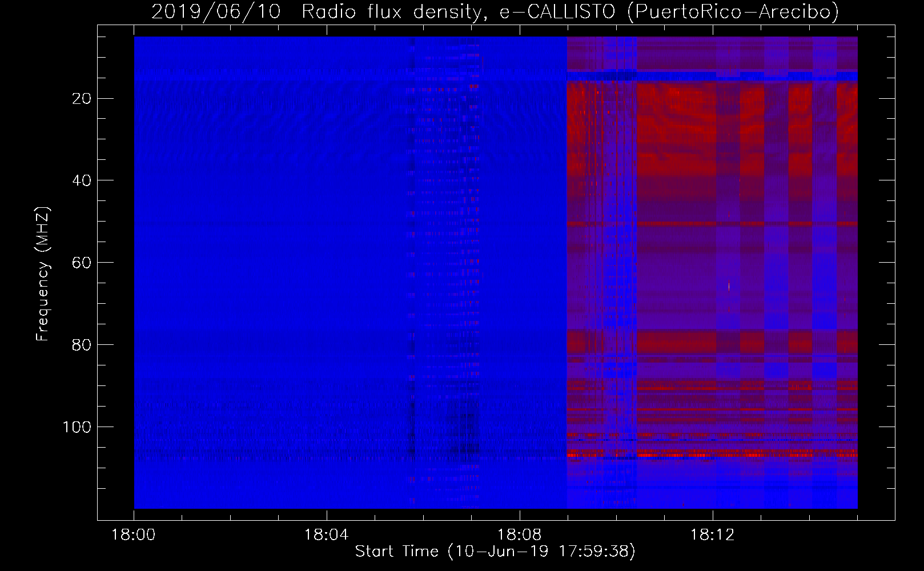Click the 18:04 time tick label
924x571 pixels.
[327, 535]
